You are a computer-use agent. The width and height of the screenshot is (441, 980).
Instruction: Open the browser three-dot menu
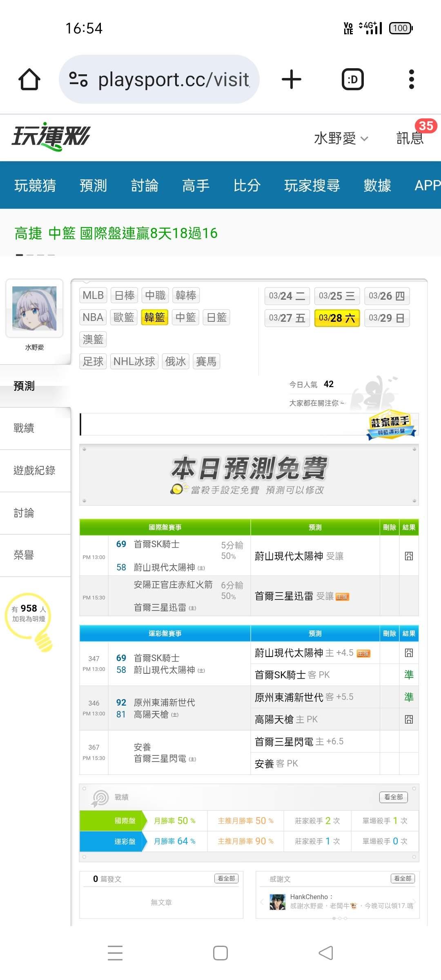point(412,79)
